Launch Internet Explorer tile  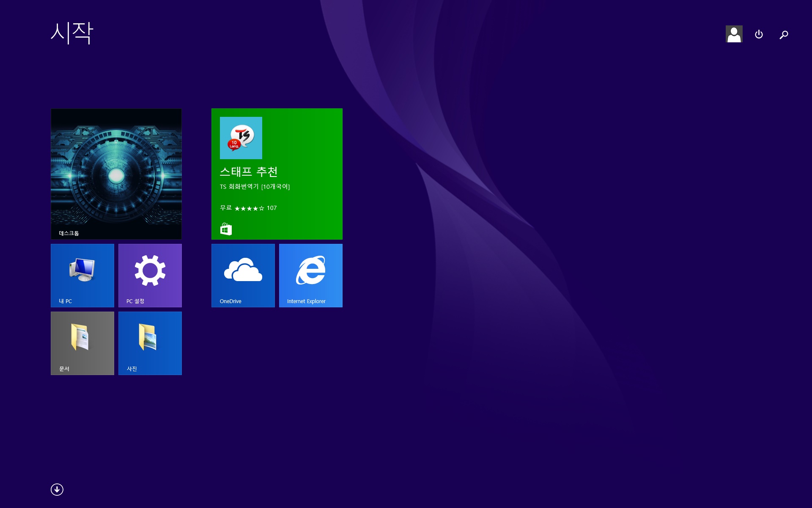[311, 276]
